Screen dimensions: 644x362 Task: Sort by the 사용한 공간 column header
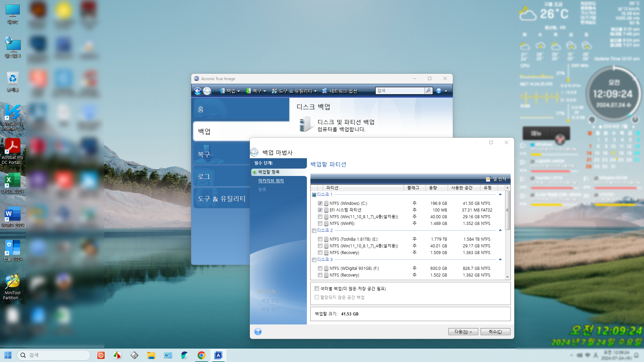point(464,188)
